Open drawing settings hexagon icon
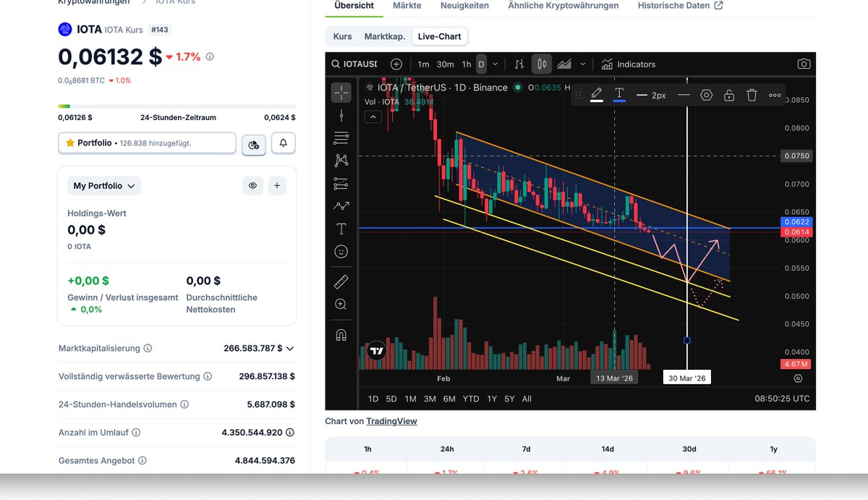The image size is (868, 500). (x=707, y=95)
